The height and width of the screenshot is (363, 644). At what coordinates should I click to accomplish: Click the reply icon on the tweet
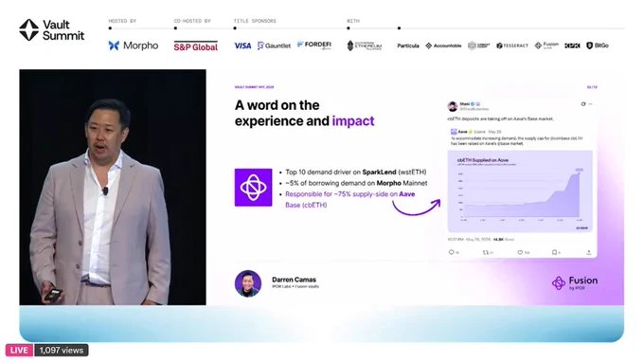tap(452, 252)
